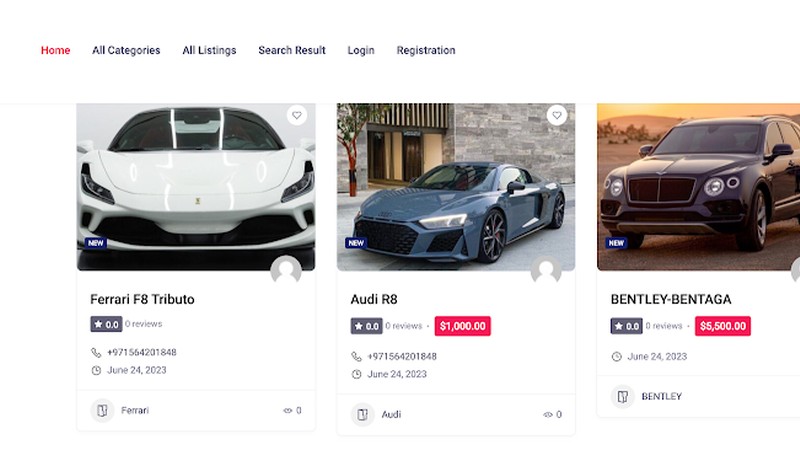Open the BENTLEY-BENTAGA listing title
800x450 pixels.
(671, 299)
